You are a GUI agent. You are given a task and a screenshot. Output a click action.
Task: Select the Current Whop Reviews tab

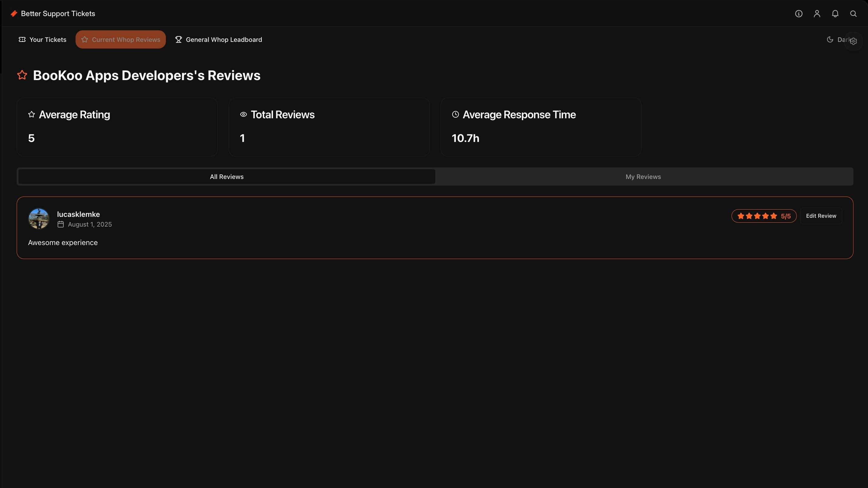click(x=121, y=39)
